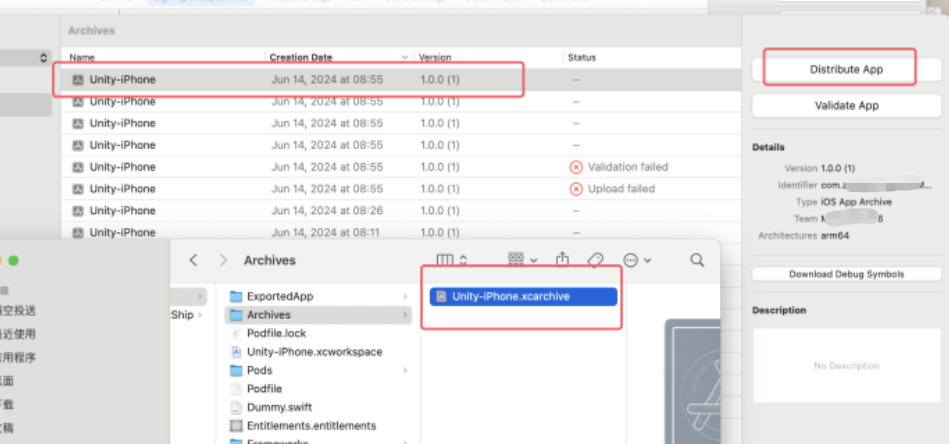Screen dimensions: 949x444
Task: Sort archives by the Version column
Action: point(435,57)
